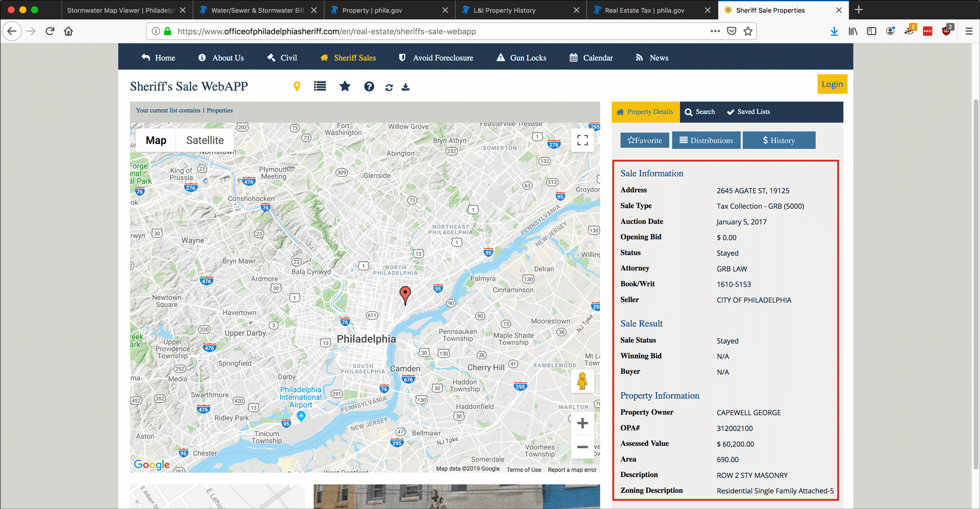Click the refresh list icon
The image size is (980, 509).
click(389, 88)
